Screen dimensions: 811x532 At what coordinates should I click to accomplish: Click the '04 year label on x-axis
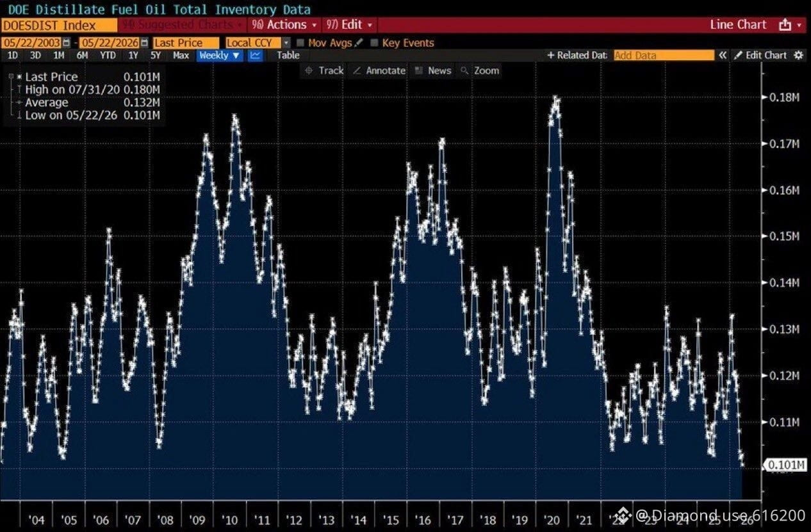[x=37, y=519]
